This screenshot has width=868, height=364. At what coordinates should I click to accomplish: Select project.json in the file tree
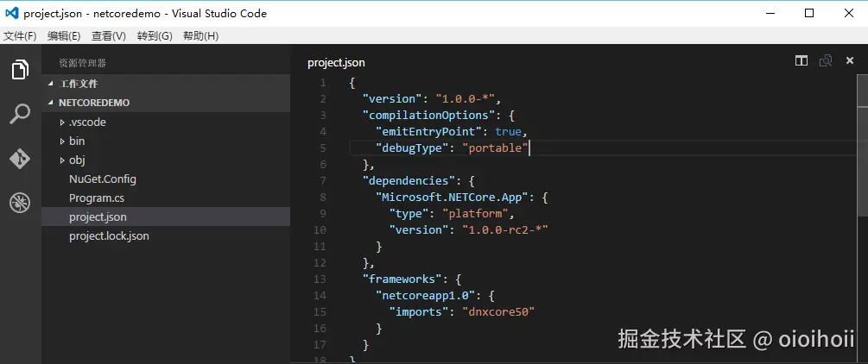coord(166,217)
